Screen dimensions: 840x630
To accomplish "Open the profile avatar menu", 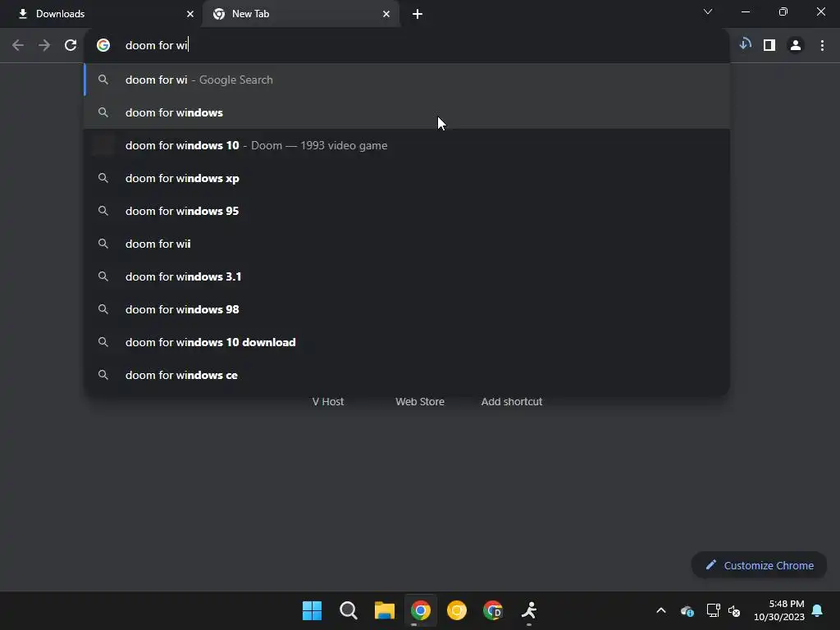I will coord(796,46).
